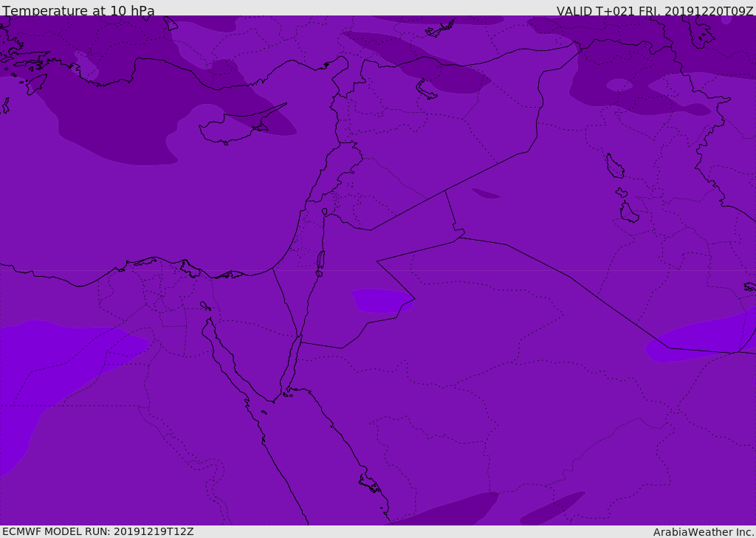The width and height of the screenshot is (756, 538).
Task: Click the small dark patch in western Iraq
Action: [x=486, y=193]
